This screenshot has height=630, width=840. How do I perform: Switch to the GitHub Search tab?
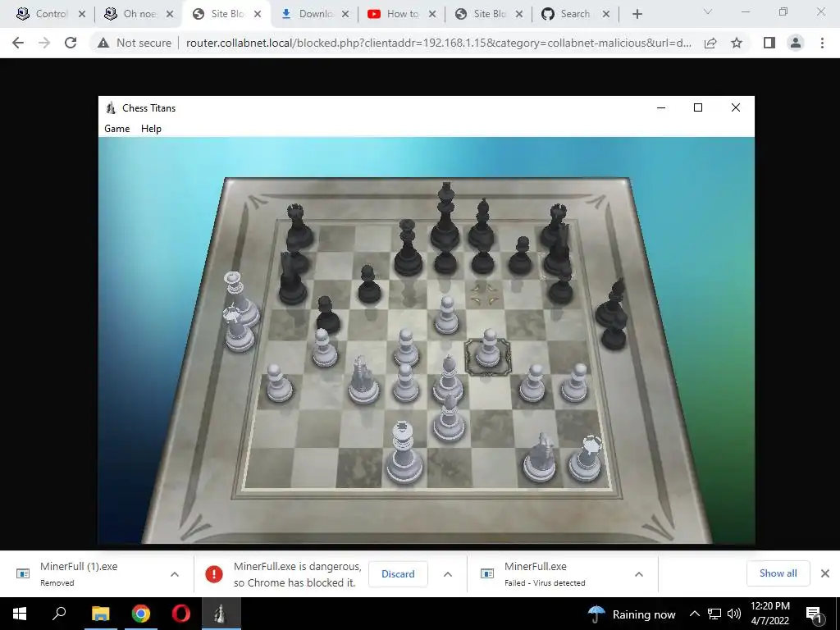575,14
